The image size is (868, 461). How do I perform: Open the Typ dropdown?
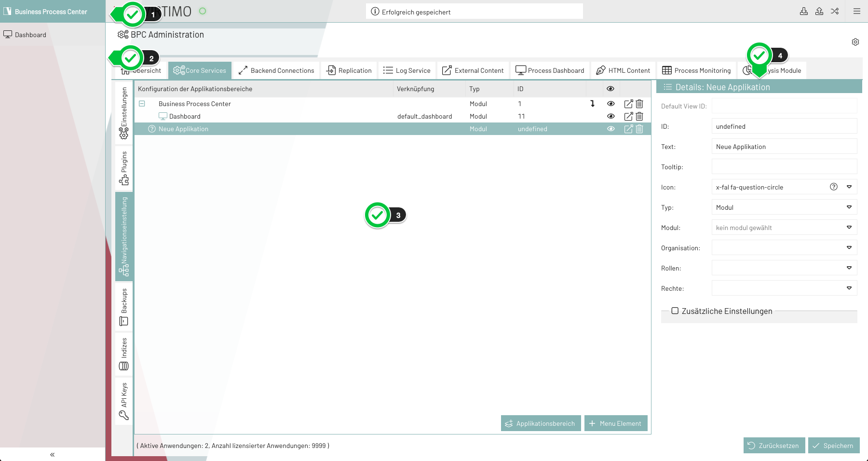click(849, 207)
